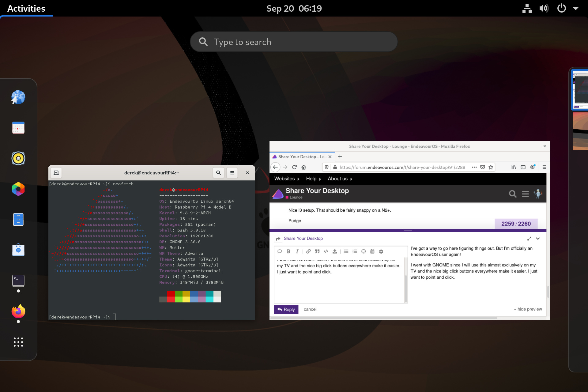Switch to the Share Your Desktop browser tab
588x392 pixels.
(299, 156)
